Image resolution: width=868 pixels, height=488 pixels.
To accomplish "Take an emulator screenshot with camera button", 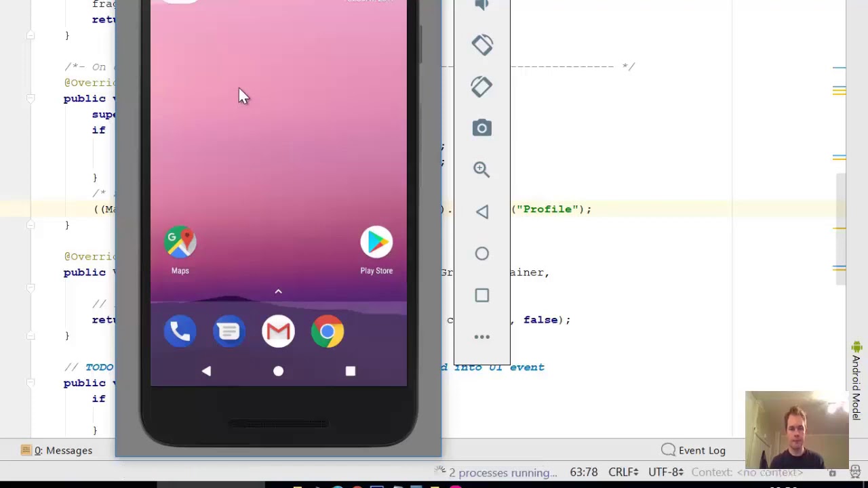I will pyautogui.click(x=482, y=128).
